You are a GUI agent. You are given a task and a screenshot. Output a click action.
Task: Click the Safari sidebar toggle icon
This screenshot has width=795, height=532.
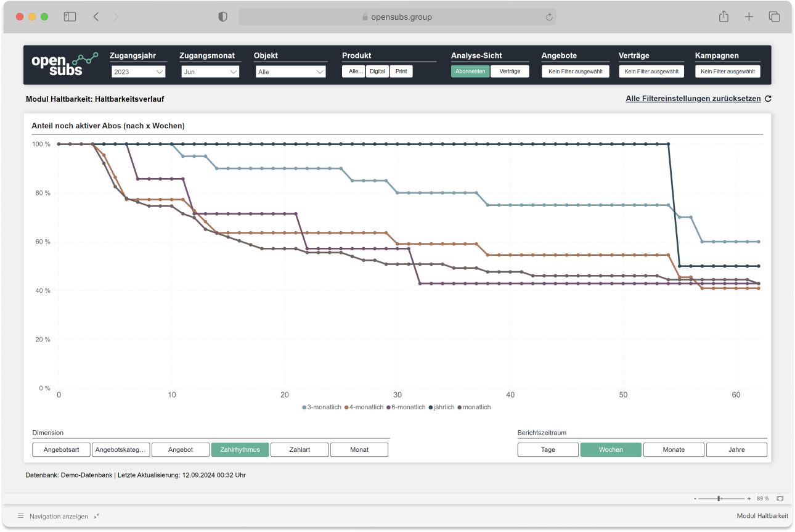[70, 17]
